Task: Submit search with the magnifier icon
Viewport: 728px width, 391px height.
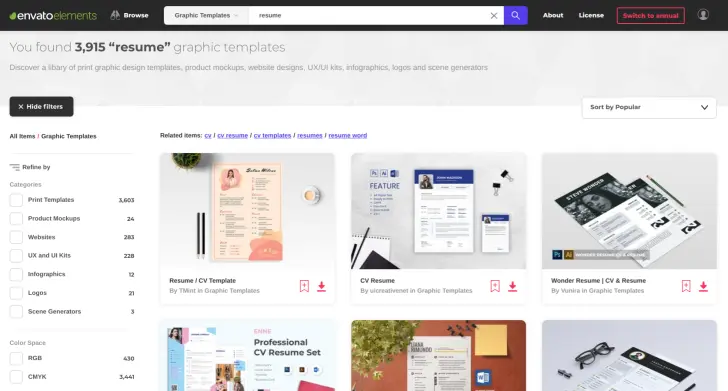Action: click(515, 15)
